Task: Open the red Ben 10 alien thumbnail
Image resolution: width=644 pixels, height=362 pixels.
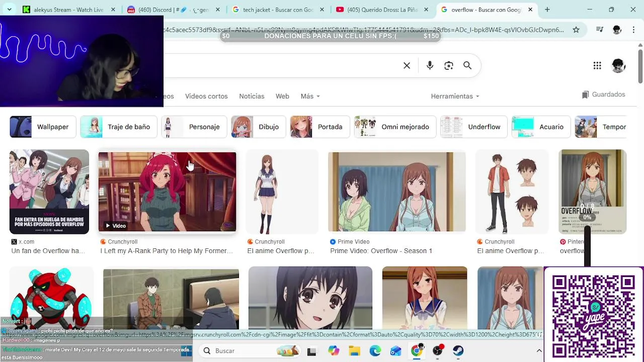Action: click(x=51, y=298)
